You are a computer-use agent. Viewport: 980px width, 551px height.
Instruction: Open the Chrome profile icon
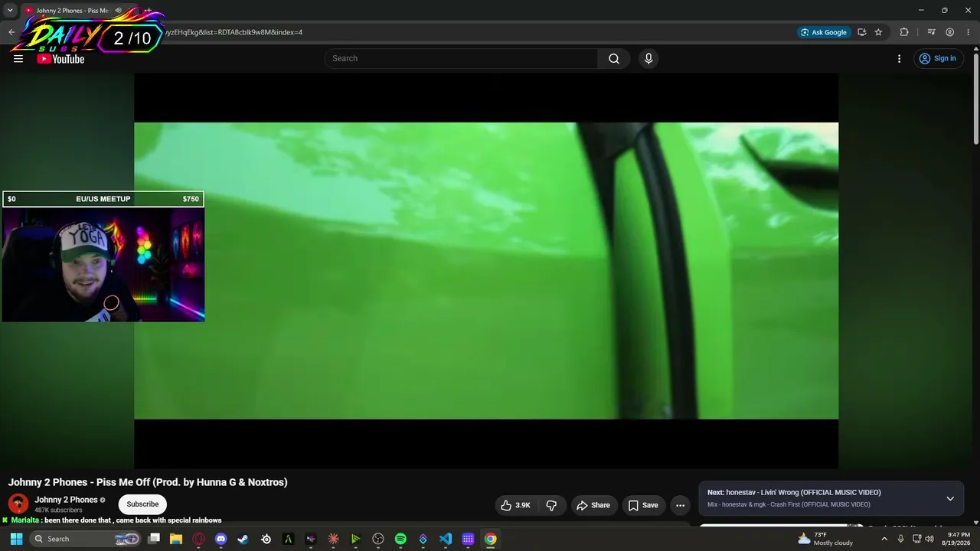click(x=949, y=32)
